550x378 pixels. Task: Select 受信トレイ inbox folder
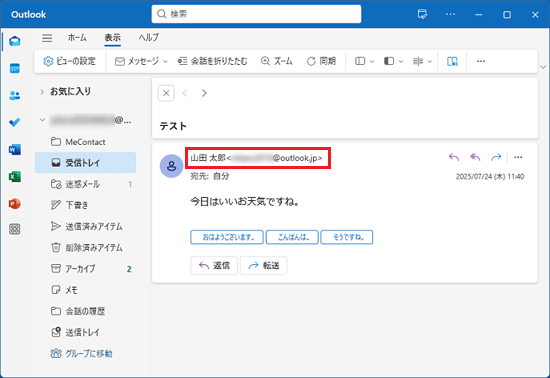click(85, 163)
